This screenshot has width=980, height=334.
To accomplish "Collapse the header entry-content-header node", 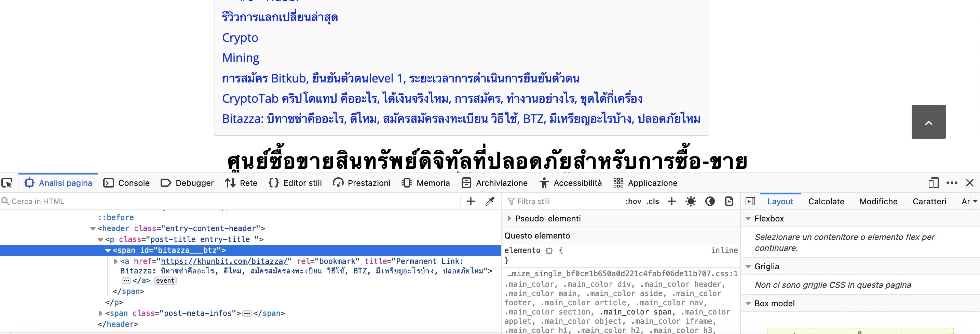I will 93,229.
